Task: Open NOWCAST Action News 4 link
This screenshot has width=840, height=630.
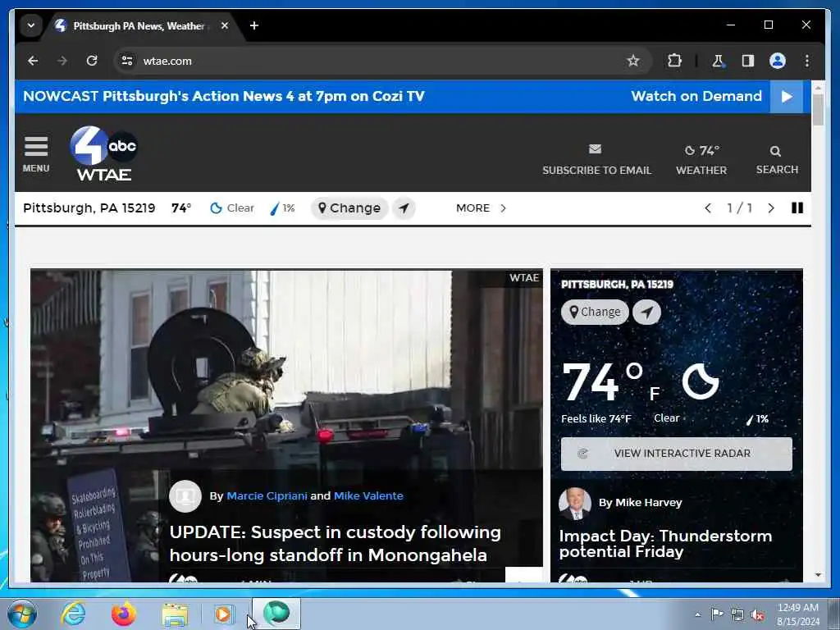Action: tap(224, 97)
